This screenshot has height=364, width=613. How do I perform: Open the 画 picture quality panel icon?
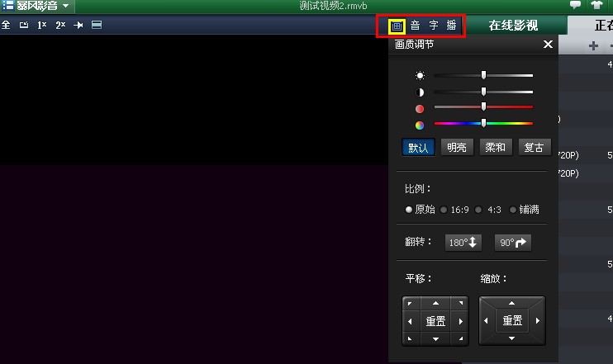[x=397, y=26]
